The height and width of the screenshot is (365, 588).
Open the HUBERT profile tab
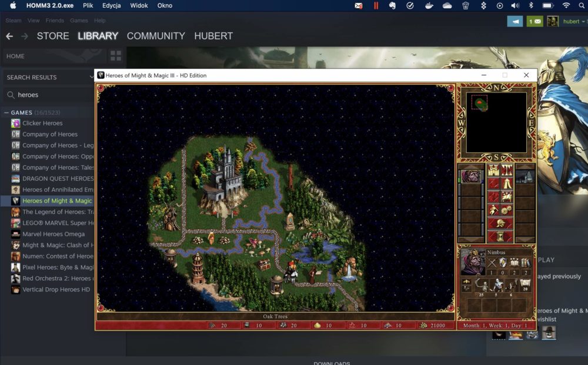[x=213, y=36]
